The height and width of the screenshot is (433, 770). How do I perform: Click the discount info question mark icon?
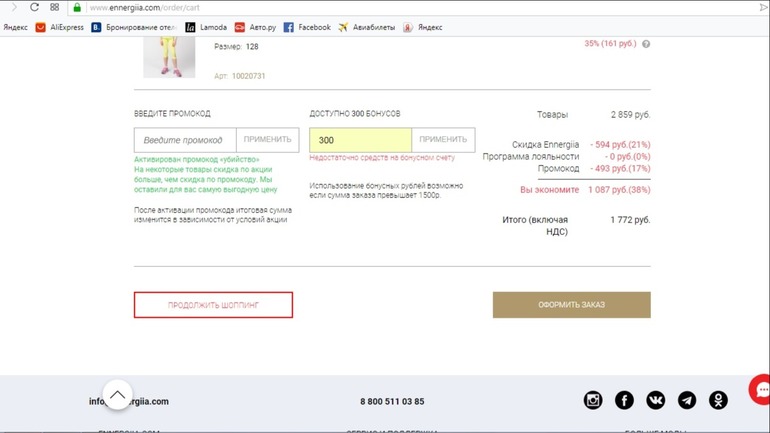coord(646,44)
